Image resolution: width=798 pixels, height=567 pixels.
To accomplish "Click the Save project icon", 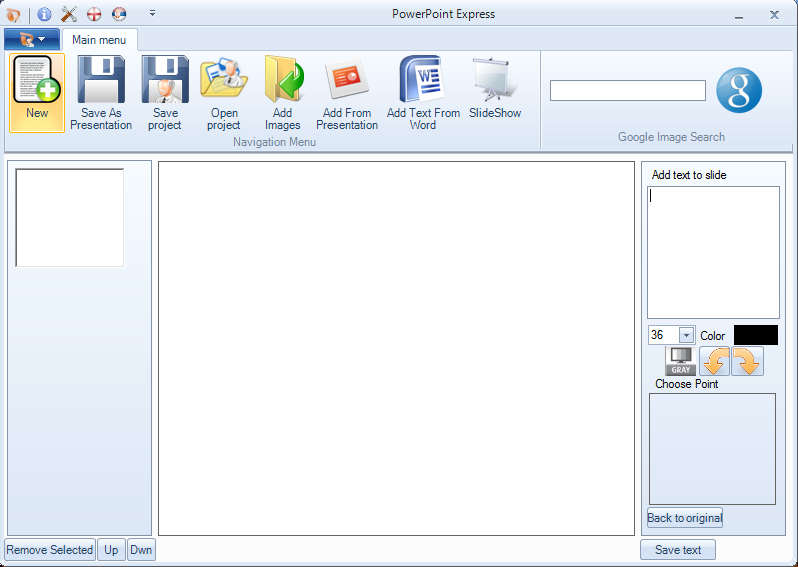I will coord(165,81).
